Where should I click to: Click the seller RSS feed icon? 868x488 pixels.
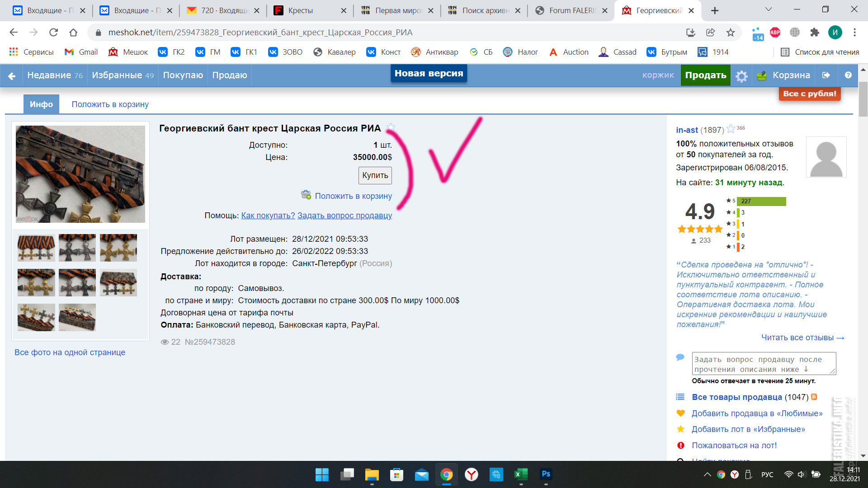(814, 397)
